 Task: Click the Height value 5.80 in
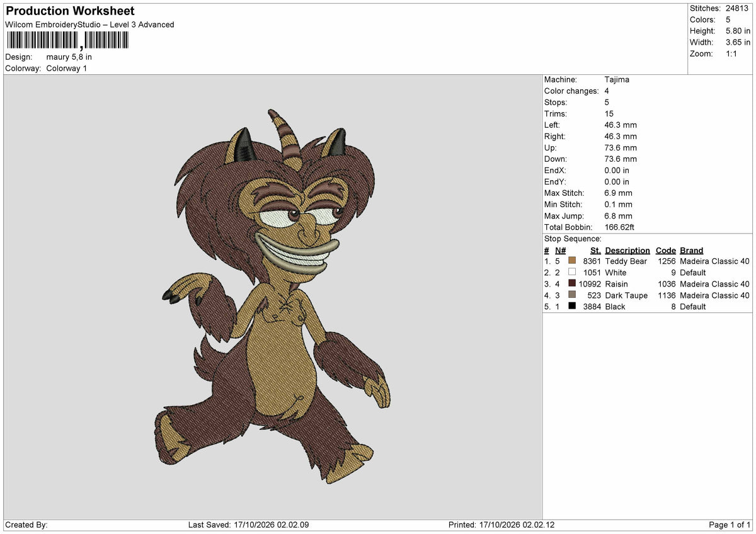pos(738,31)
